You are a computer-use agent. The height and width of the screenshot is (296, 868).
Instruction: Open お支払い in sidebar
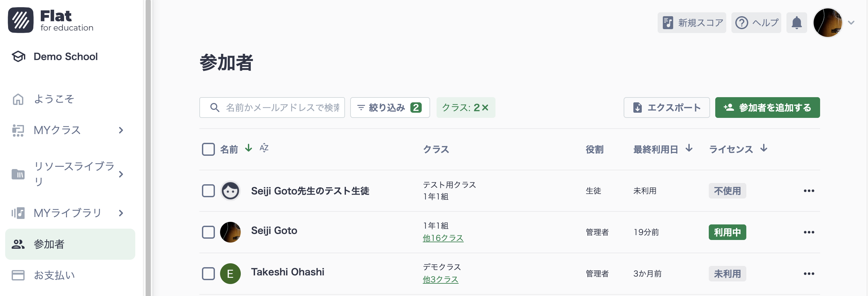pos(54,275)
